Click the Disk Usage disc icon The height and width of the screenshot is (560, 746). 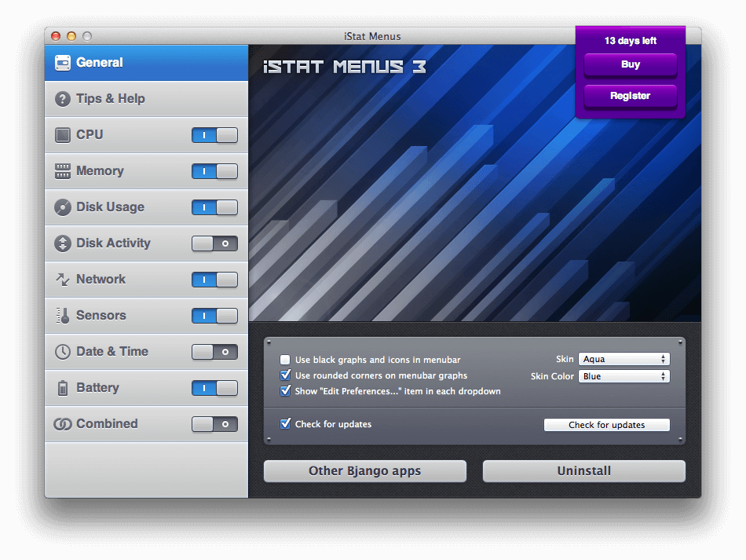tap(62, 207)
